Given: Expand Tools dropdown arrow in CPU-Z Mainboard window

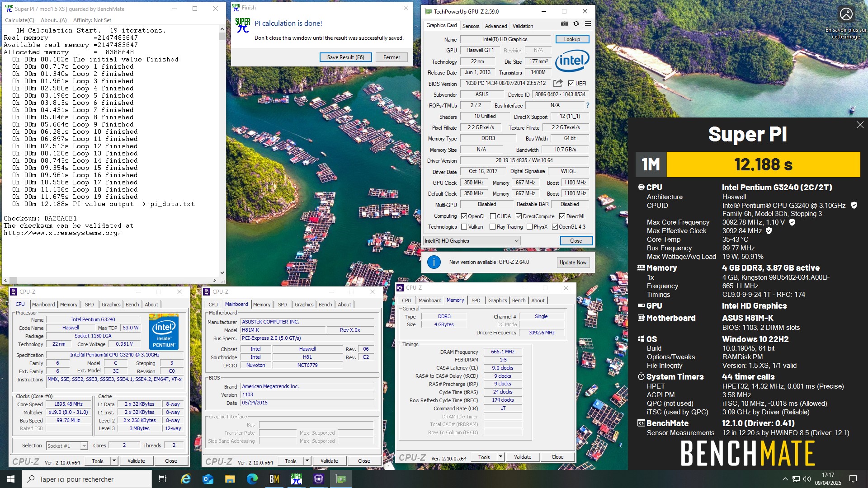Looking at the screenshot, I should click(x=307, y=461).
